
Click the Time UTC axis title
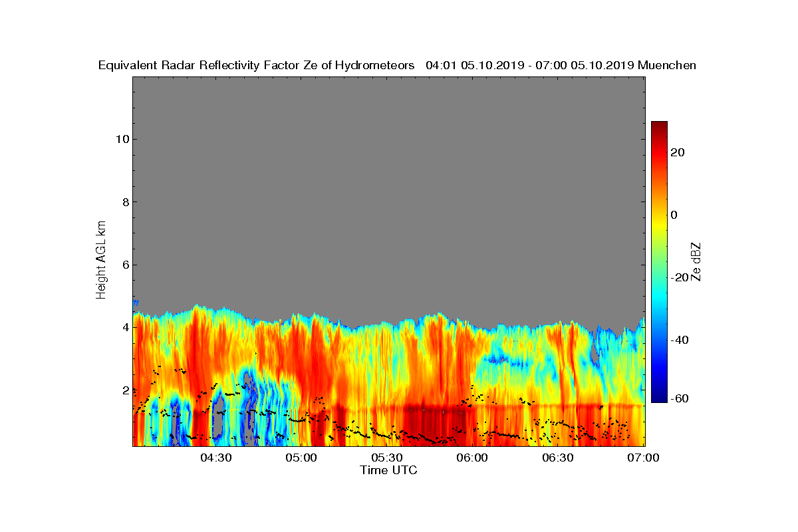coord(389,470)
